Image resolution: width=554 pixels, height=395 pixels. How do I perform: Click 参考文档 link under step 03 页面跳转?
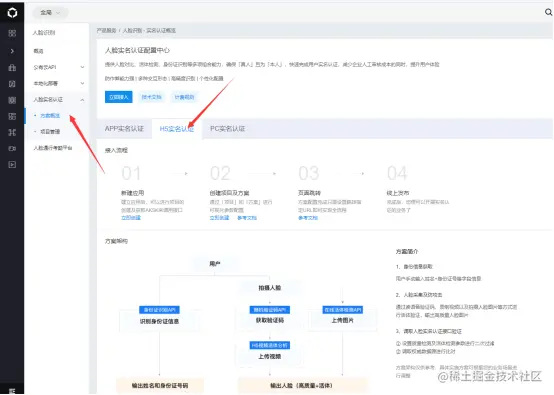coord(308,218)
